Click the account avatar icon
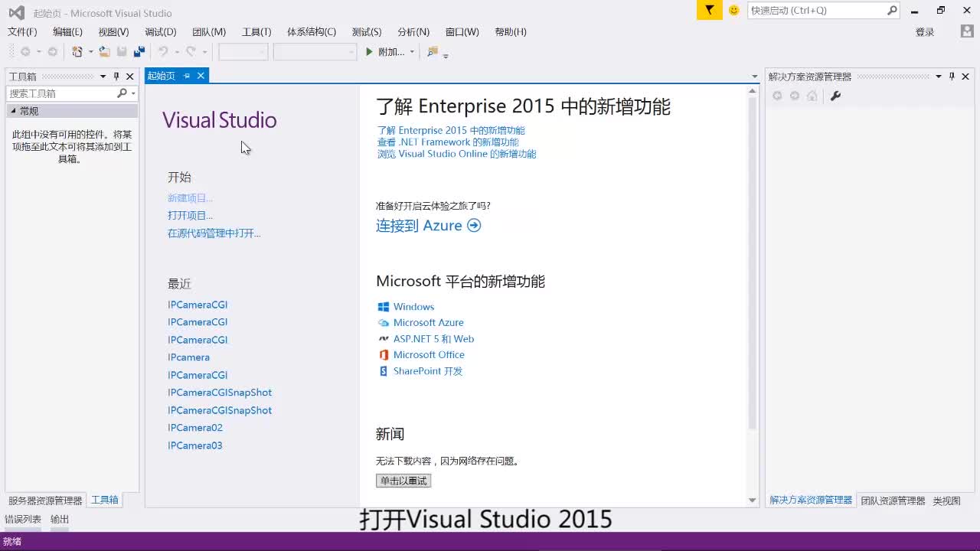 coord(967,31)
